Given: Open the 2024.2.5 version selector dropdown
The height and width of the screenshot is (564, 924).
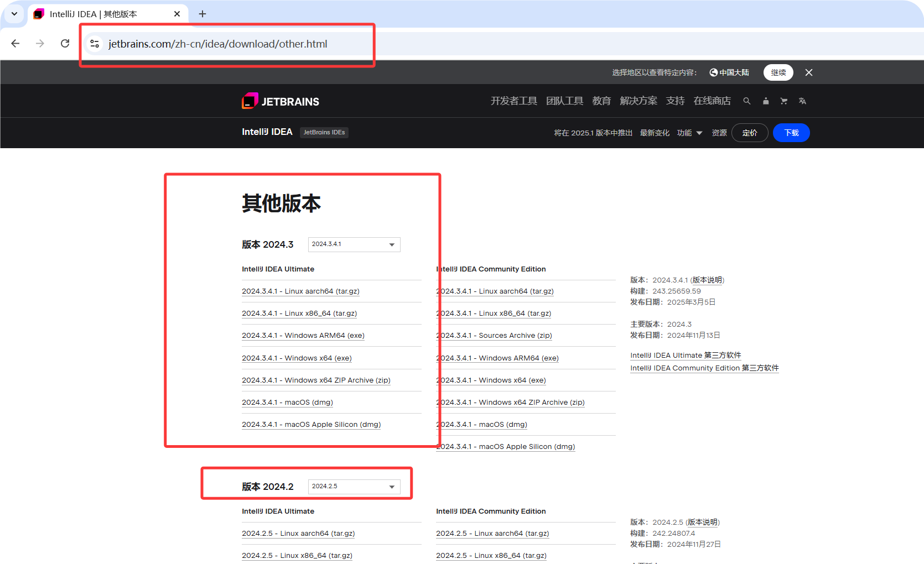Looking at the screenshot, I should click(x=354, y=487).
